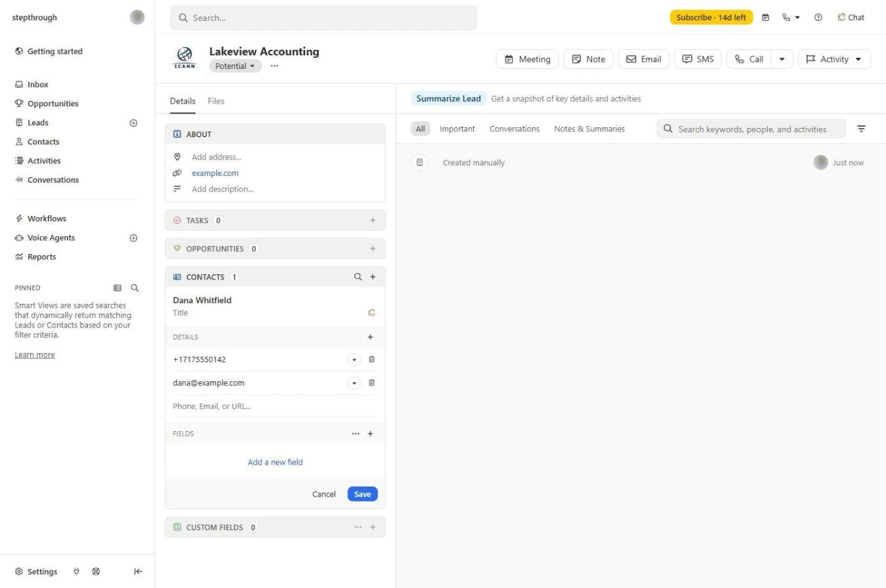Delete the phone number +17175550142
The height and width of the screenshot is (588, 886).
point(371,360)
